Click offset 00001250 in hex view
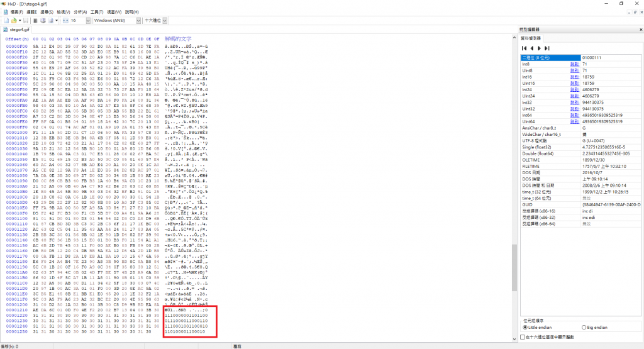 (x=17, y=332)
